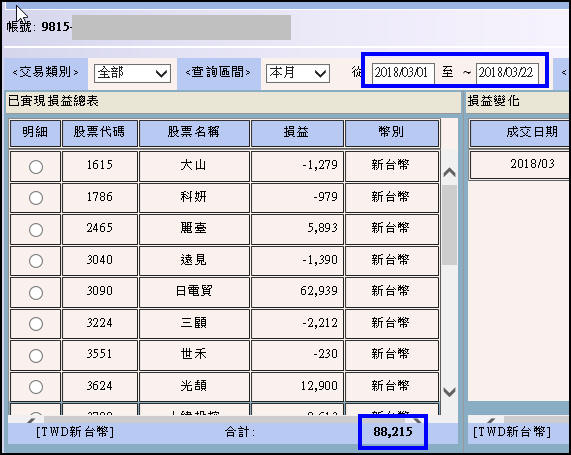This screenshot has width=571, height=455.
Task: Click the account number 9815 text
Action: (x=55, y=27)
